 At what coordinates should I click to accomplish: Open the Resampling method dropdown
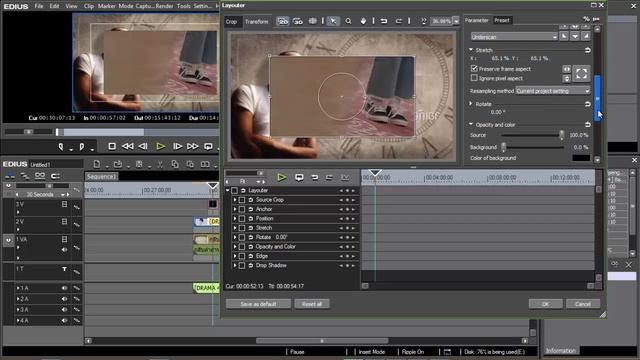(x=553, y=91)
